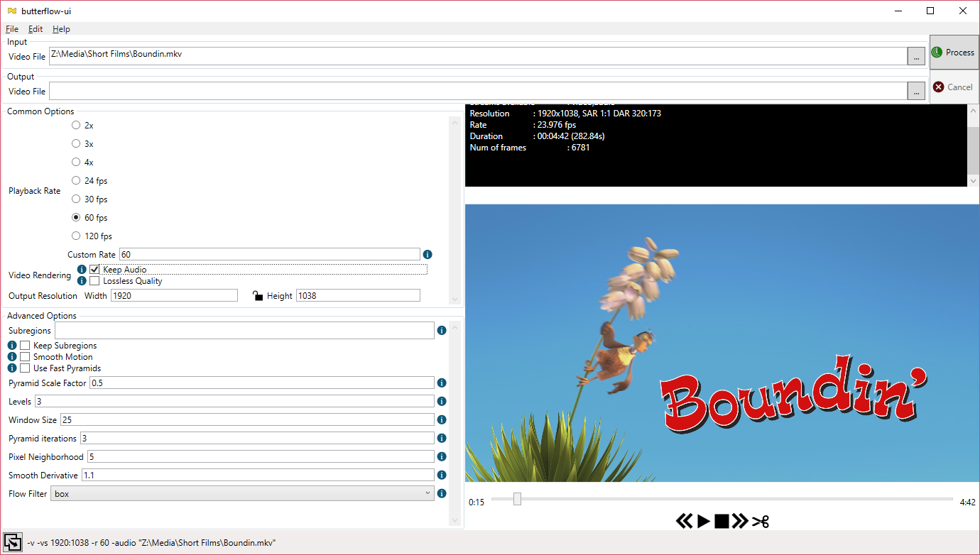Viewport: 980px width, 555px height.
Task: Click the Pixel Neighborhood field
Action: pyautogui.click(x=261, y=457)
